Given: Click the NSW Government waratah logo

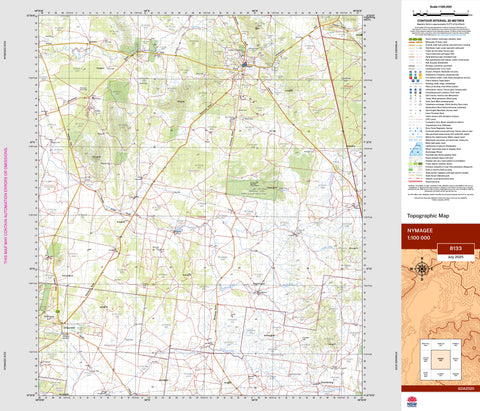Looking at the screenshot, I should (412, 402).
